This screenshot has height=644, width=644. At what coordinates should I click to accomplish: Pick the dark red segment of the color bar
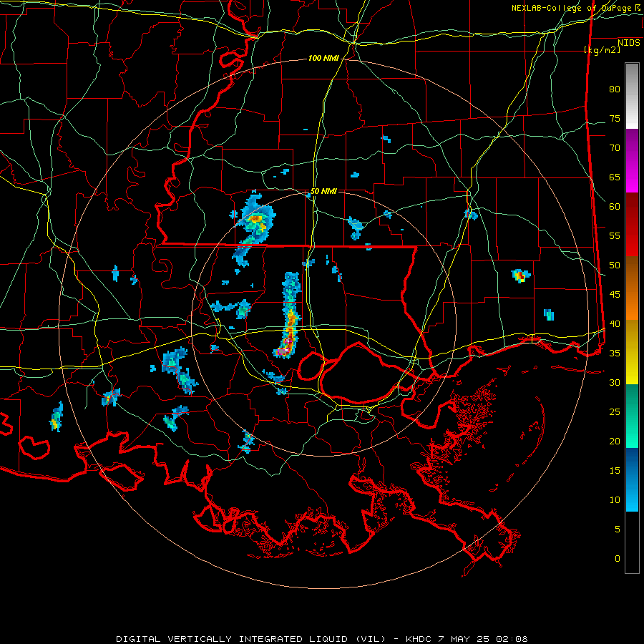(632, 225)
